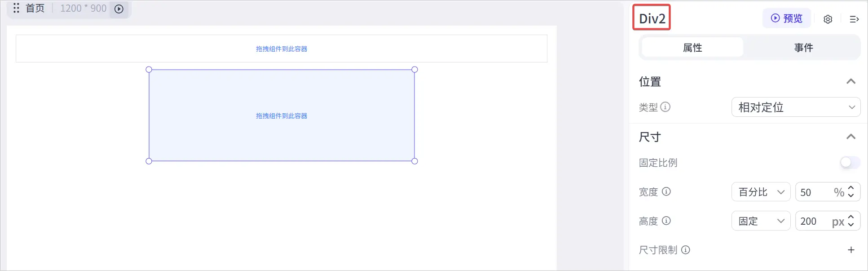Open the 百分比 width unit dropdown
The width and height of the screenshot is (868, 271).
coord(761,192)
